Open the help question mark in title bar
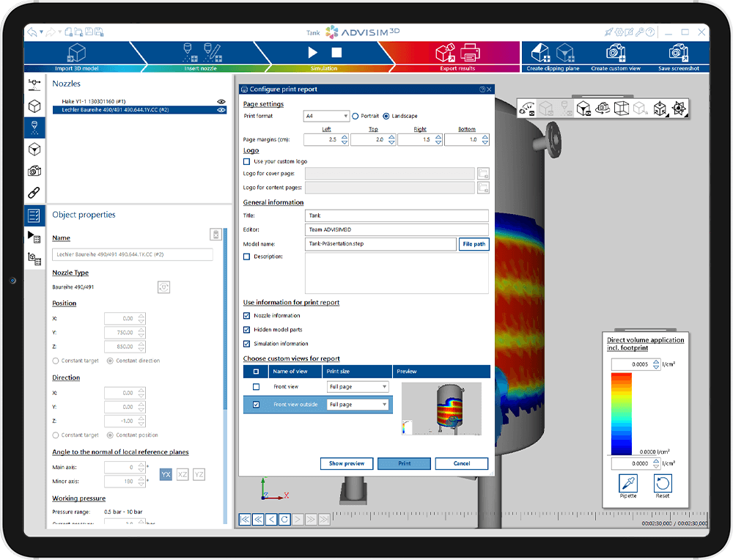 [x=649, y=32]
